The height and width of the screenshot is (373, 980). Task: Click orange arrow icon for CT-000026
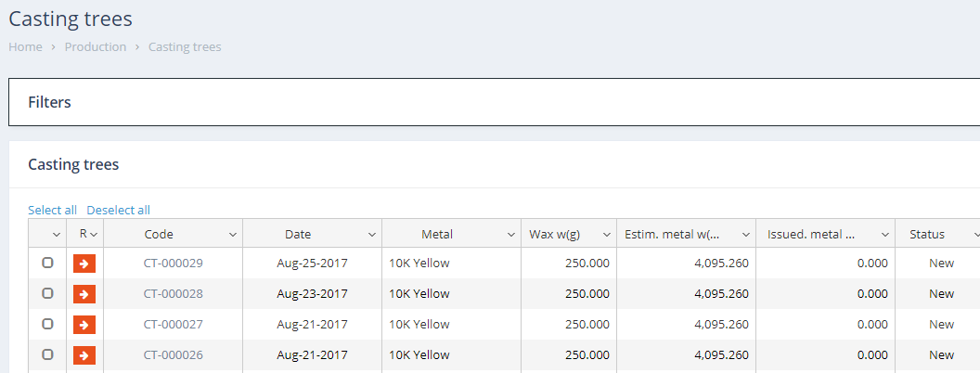84,355
